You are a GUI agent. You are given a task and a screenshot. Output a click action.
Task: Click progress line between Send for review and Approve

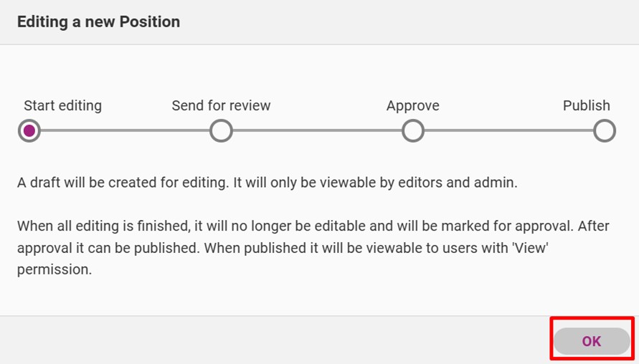point(317,130)
